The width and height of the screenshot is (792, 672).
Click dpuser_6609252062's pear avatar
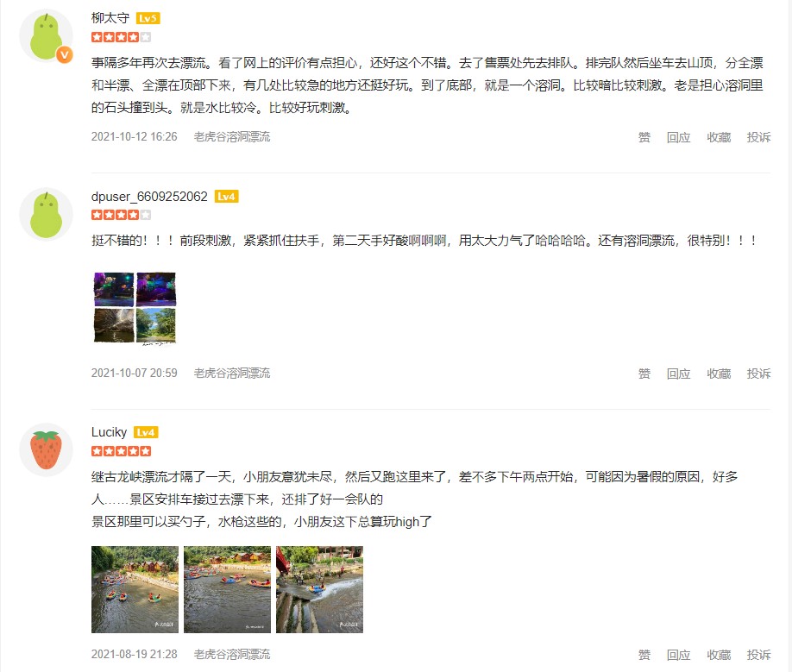[x=46, y=215]
